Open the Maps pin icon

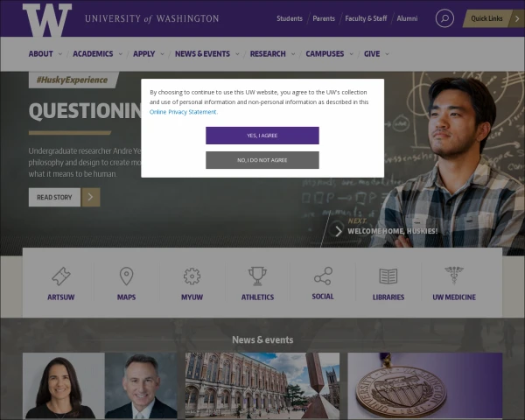(126, 276)
